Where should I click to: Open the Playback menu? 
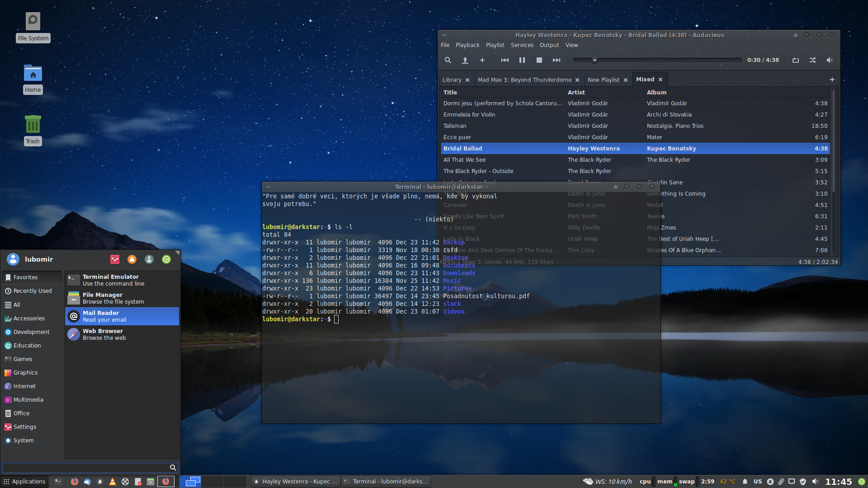pyautogui.click(x=467, y=45)
